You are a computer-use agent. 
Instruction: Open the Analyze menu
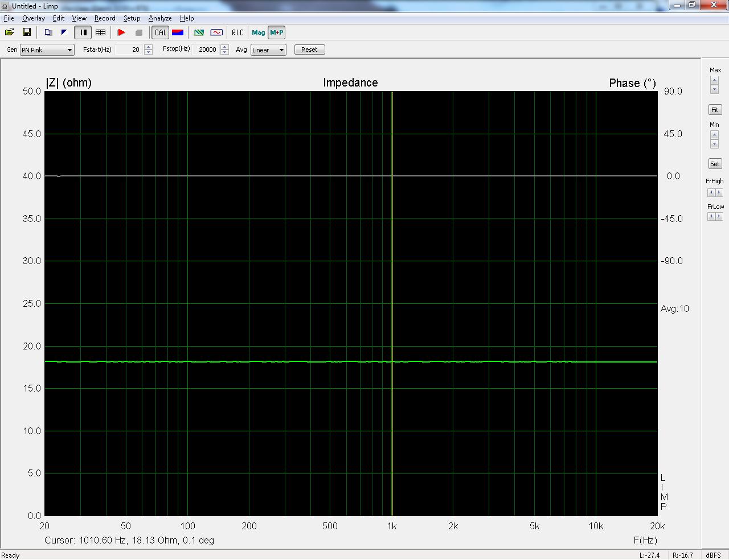[x=160, y=18]
